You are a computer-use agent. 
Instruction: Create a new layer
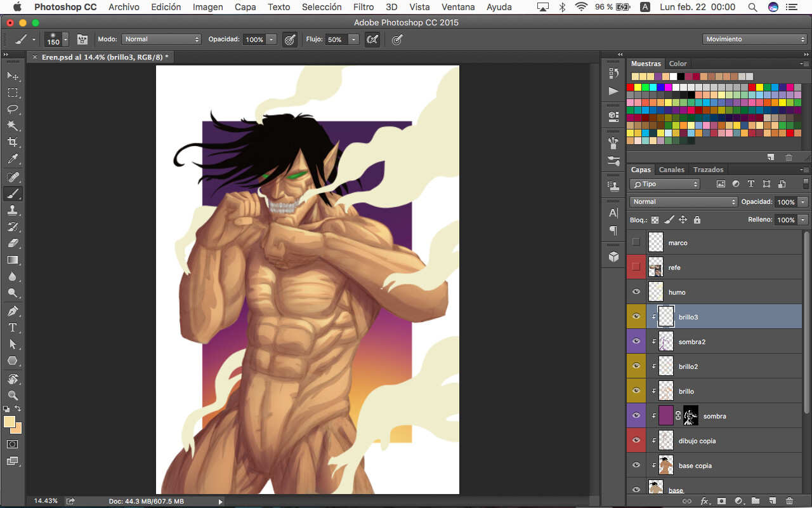coord(773,501)
